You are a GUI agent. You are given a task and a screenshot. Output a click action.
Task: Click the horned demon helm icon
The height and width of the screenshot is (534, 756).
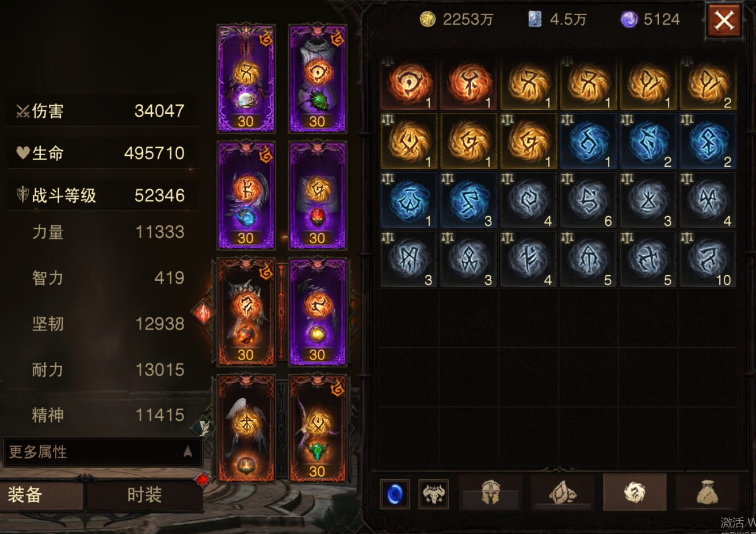point(433,494)
